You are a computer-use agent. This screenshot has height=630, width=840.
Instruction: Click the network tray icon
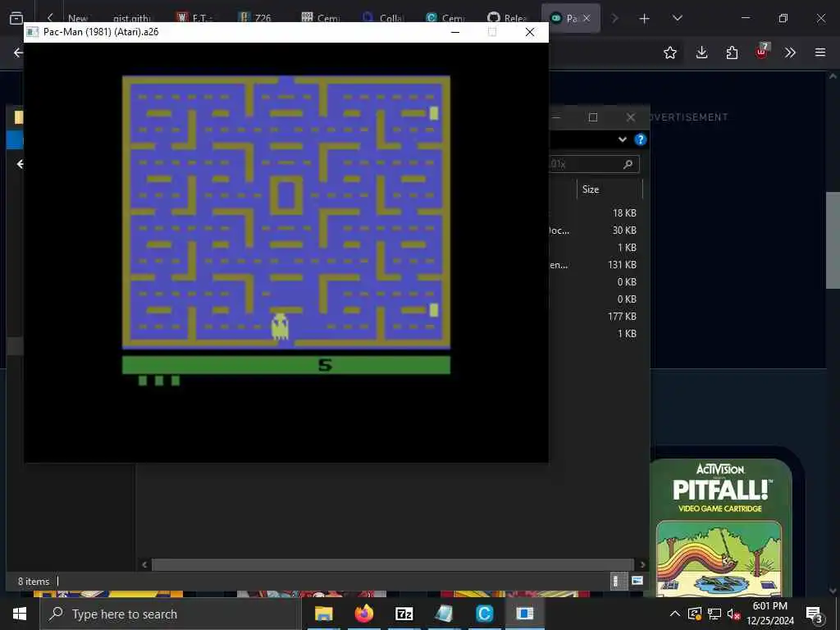pos(714,614)
